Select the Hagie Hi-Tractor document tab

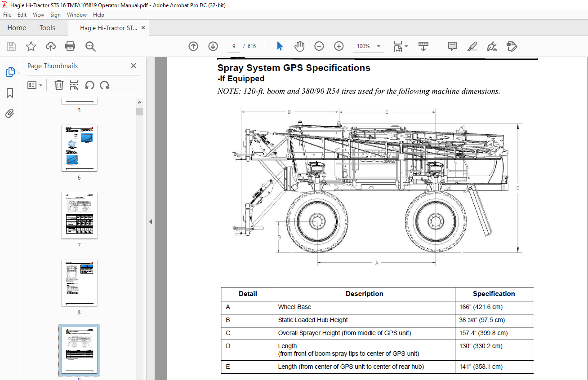pyautogui.click(x=109, y=28)
